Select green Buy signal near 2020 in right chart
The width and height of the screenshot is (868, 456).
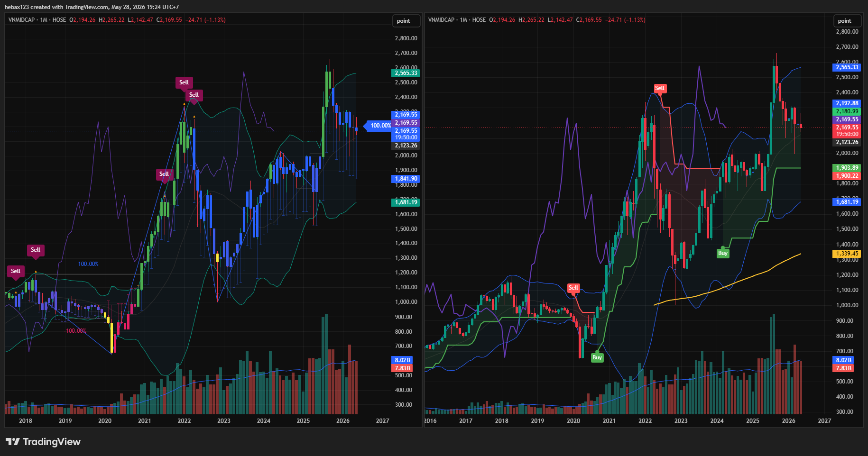pyautogui.click(x=597, y=357)
